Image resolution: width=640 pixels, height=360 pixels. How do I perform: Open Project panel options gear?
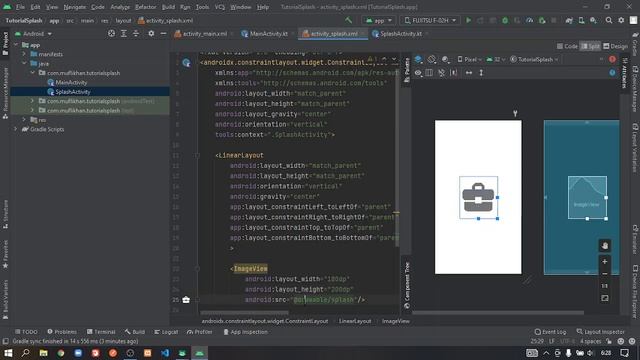151,33
